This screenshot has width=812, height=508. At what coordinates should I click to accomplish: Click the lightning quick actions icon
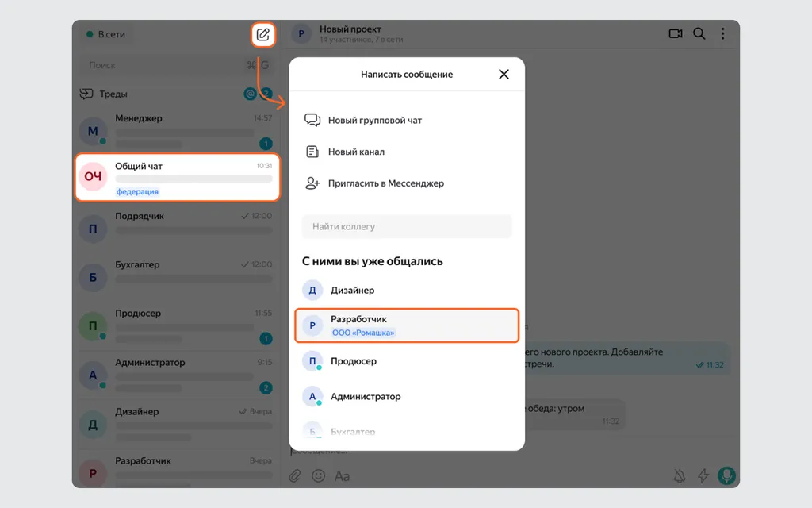[703, 476]
